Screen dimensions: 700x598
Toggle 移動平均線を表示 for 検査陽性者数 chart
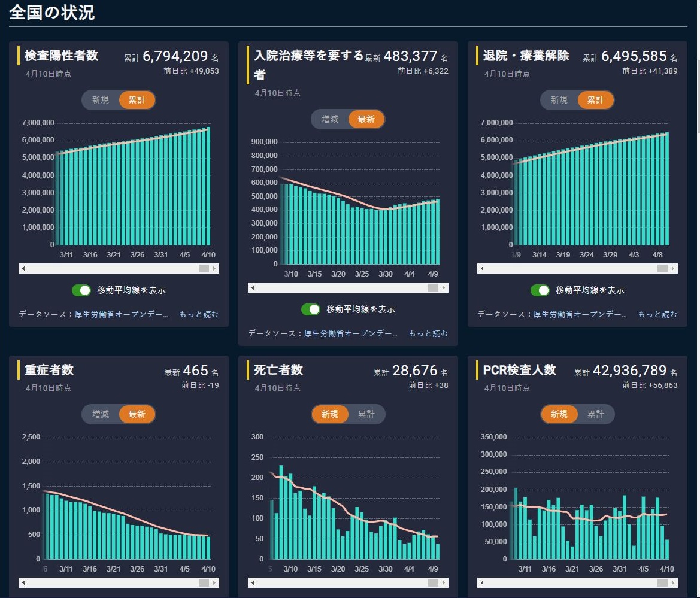point(81,290)
